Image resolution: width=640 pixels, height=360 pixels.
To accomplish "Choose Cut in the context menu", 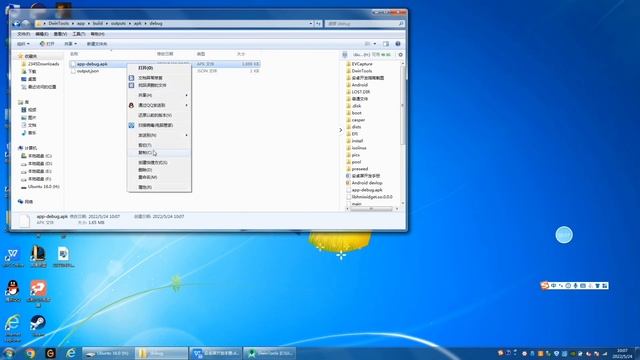I will point(159,145).
